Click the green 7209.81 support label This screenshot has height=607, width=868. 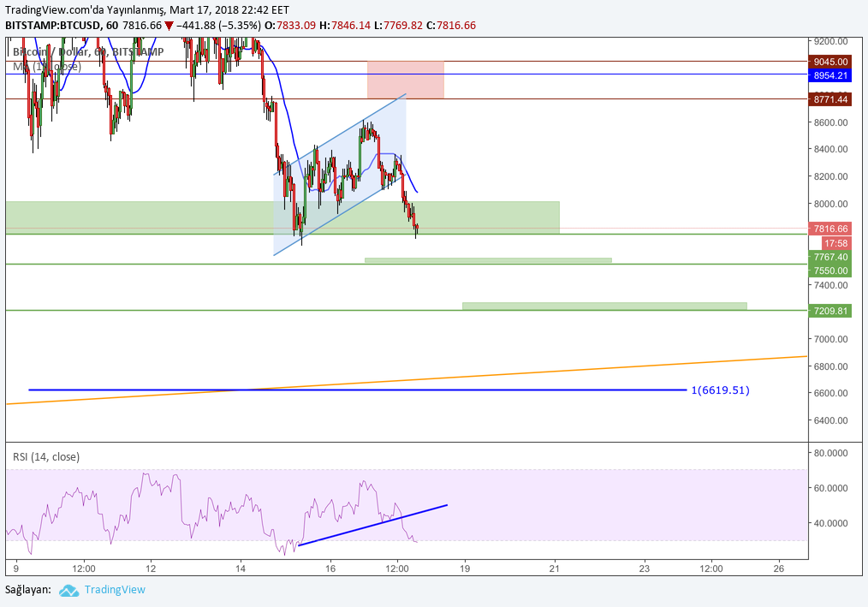coord(830,311)
